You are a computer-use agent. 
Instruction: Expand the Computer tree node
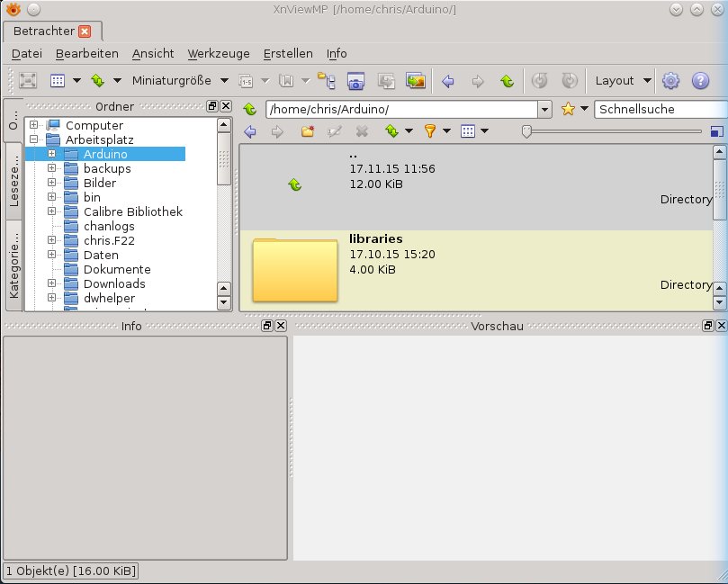point(34,125)
